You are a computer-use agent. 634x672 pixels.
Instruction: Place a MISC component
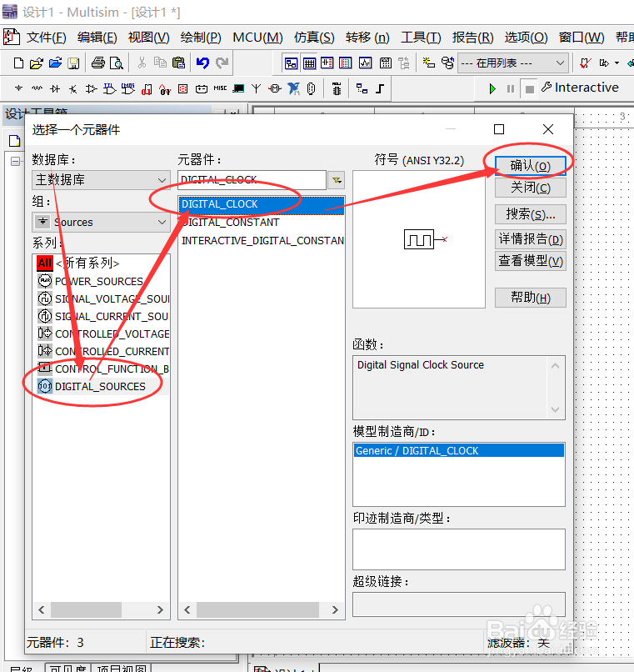[220, 88]
